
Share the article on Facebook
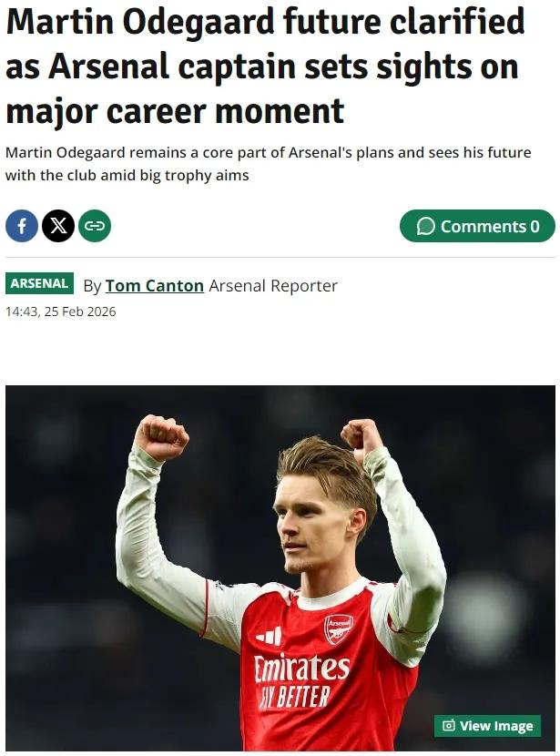(x=22, y=226)
